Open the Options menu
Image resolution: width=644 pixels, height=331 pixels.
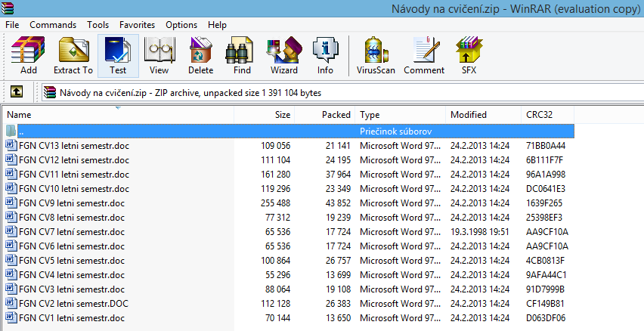coord(181,25)
